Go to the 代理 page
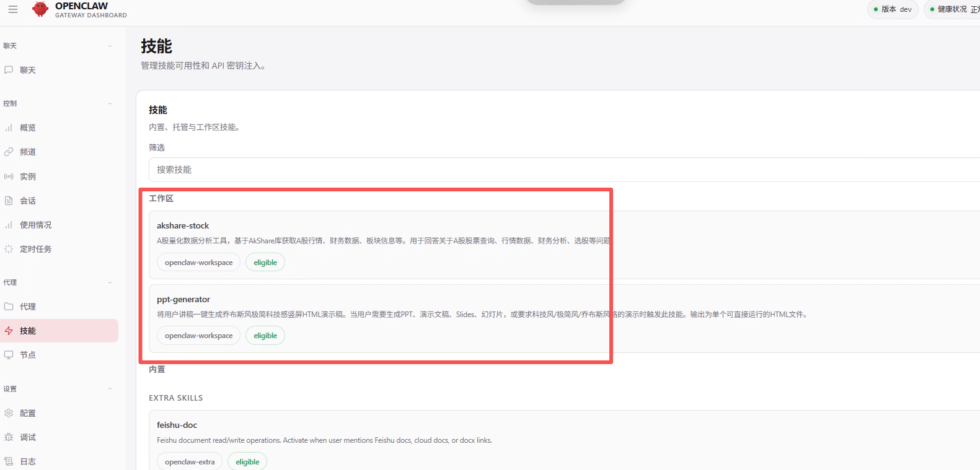The height and width of the screenshot is (470, 980). pyautogui.click(x=59, y=307)
